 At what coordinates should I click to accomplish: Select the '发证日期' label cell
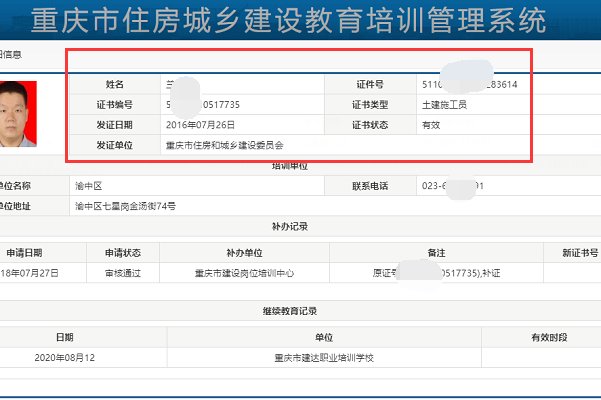point(115,125)
